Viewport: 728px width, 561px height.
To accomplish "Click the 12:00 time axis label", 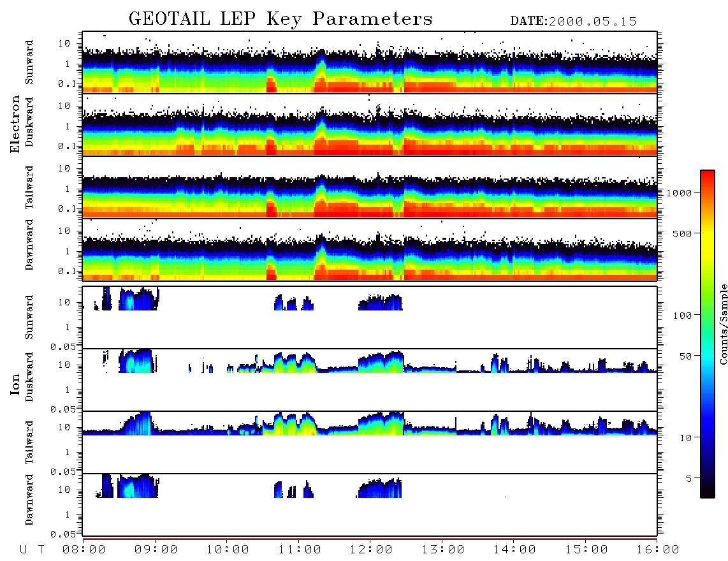I will pyautogui.click(x=371, y=550).
